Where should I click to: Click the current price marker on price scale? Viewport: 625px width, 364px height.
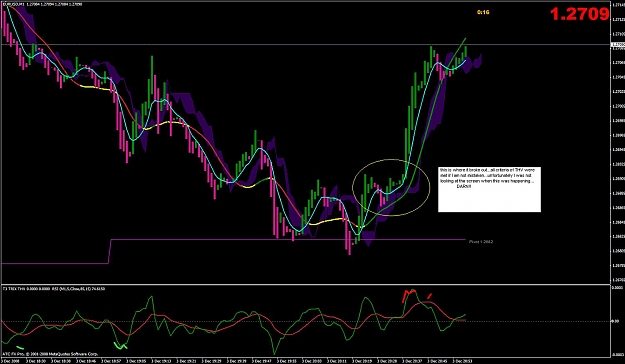point(618,44)
